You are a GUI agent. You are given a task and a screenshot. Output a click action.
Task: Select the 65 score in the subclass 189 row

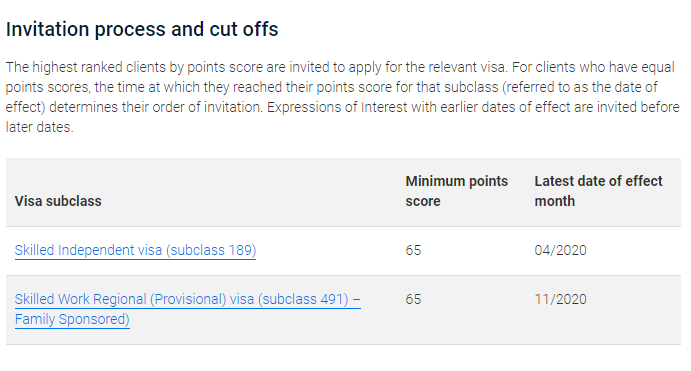point(413,250)
